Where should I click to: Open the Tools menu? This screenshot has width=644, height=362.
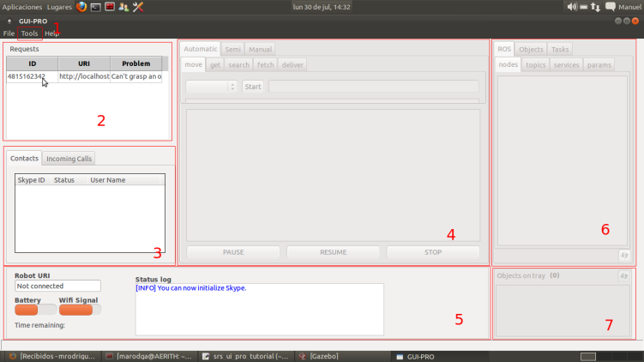(x=29, y=33)
